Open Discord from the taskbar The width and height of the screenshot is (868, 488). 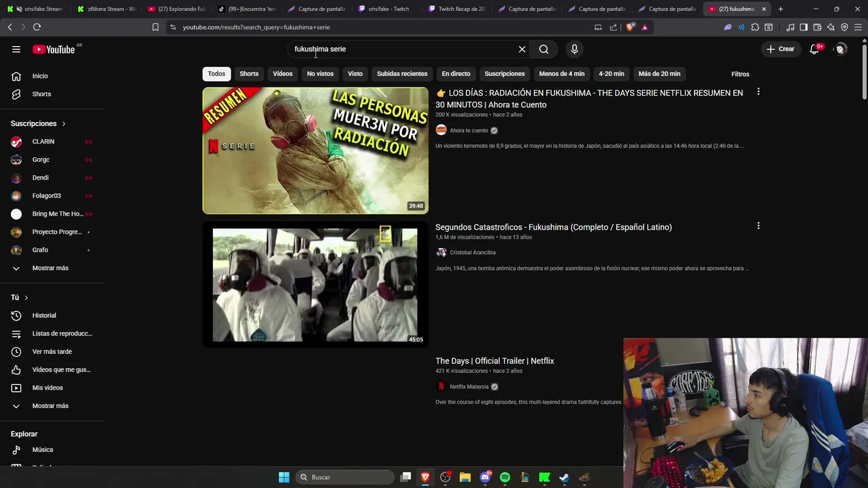[x=485, y=477]
